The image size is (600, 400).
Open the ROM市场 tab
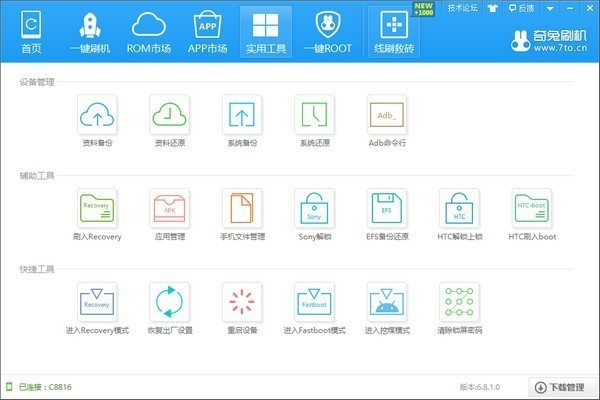[x=148, y=32]
